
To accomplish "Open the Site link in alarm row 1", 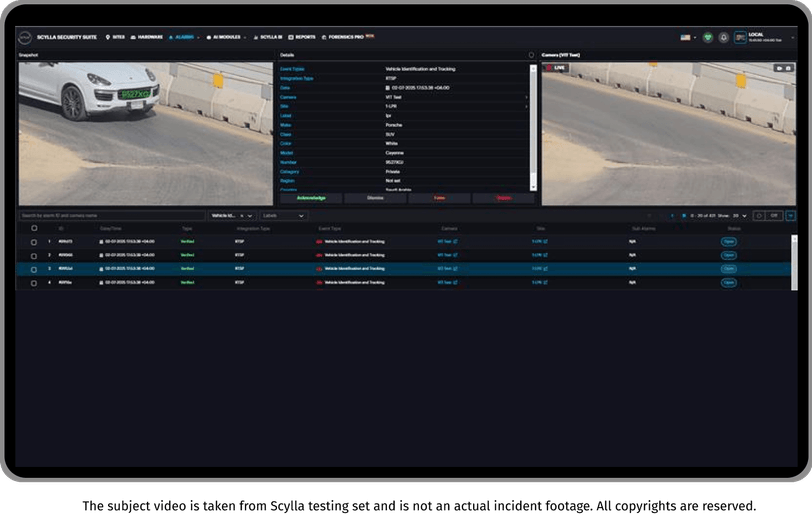I will 540,241.
